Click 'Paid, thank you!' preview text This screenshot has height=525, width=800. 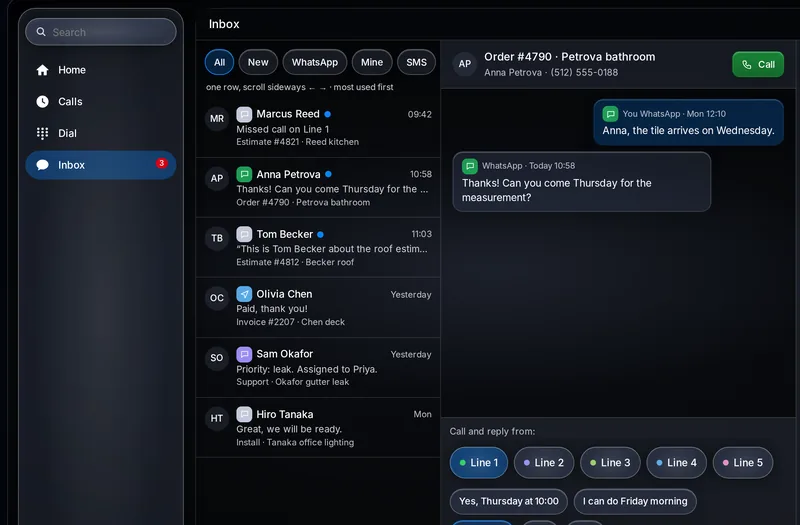272,309
